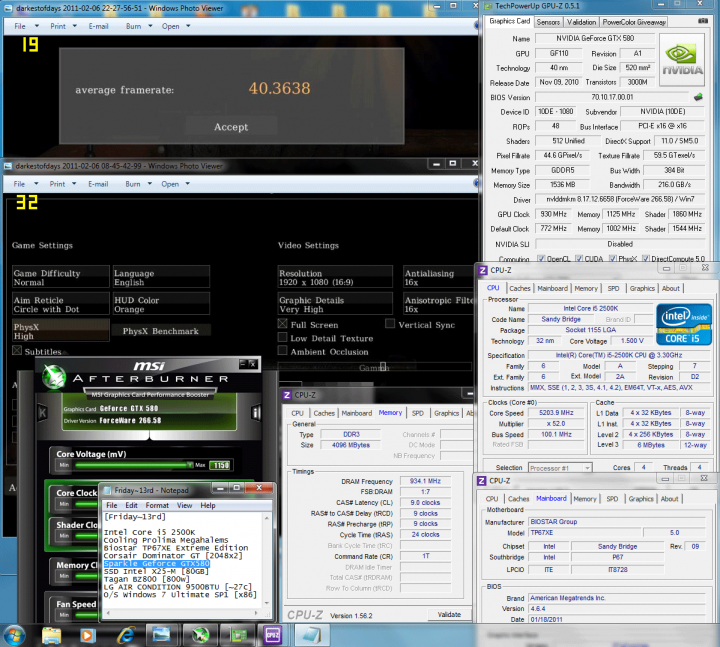Click the Gamma slider handle

[x=383, y=366]
